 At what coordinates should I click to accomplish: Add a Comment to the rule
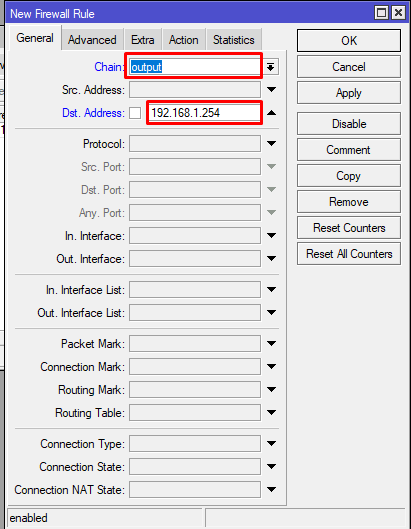349,150
